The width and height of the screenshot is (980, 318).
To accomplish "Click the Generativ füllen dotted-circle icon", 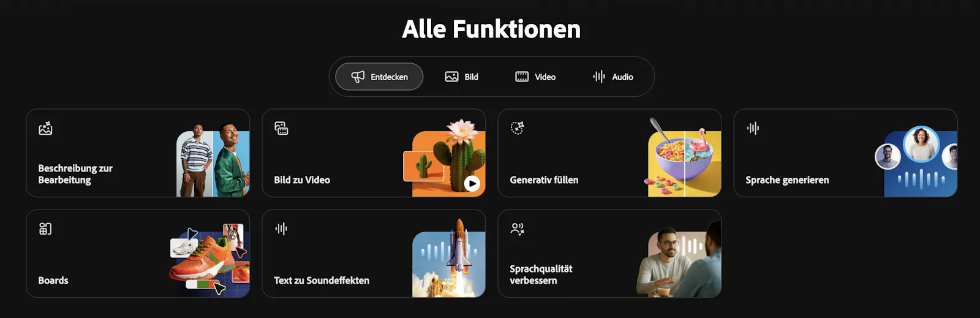I will pyautogui.click(x=518, y=127).
